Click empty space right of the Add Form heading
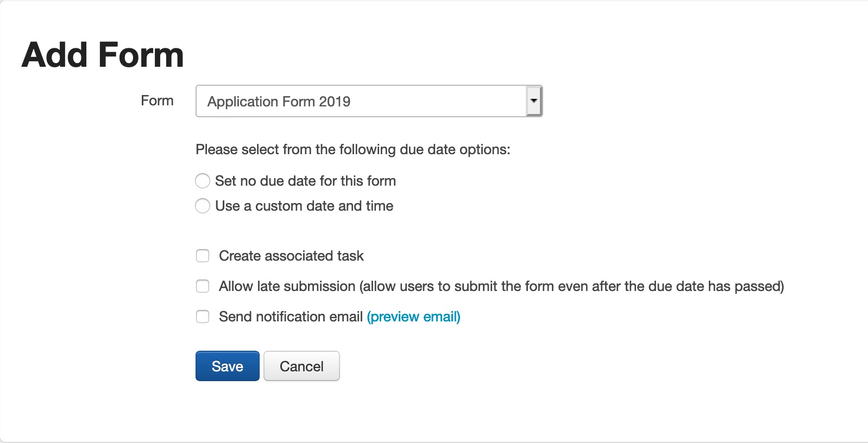The width and height of the screenshot is (868, 443). point(489,55)
